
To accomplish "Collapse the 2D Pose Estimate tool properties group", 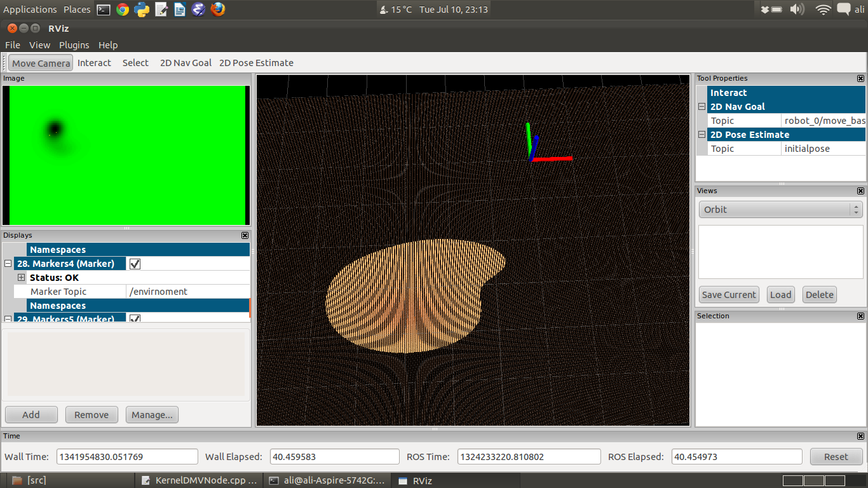I will (702, 135).
